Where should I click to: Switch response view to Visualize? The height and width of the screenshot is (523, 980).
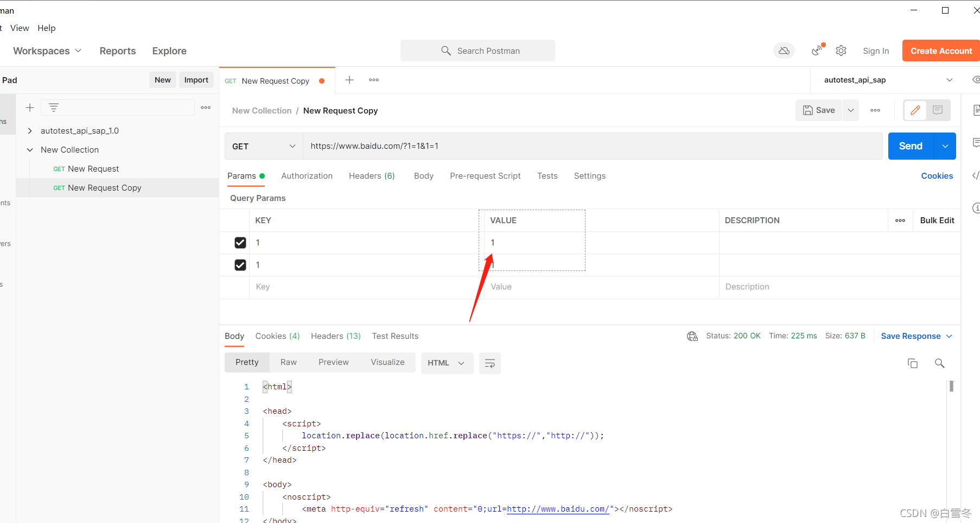click(x=387, y=362)
